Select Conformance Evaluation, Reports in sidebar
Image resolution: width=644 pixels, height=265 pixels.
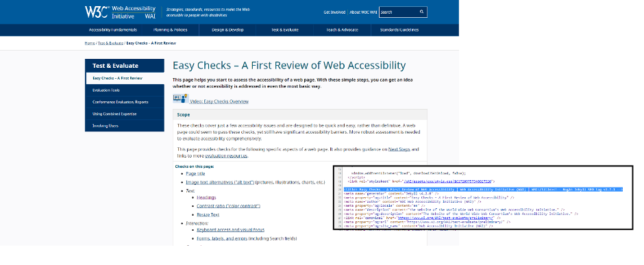coord(125,102)
